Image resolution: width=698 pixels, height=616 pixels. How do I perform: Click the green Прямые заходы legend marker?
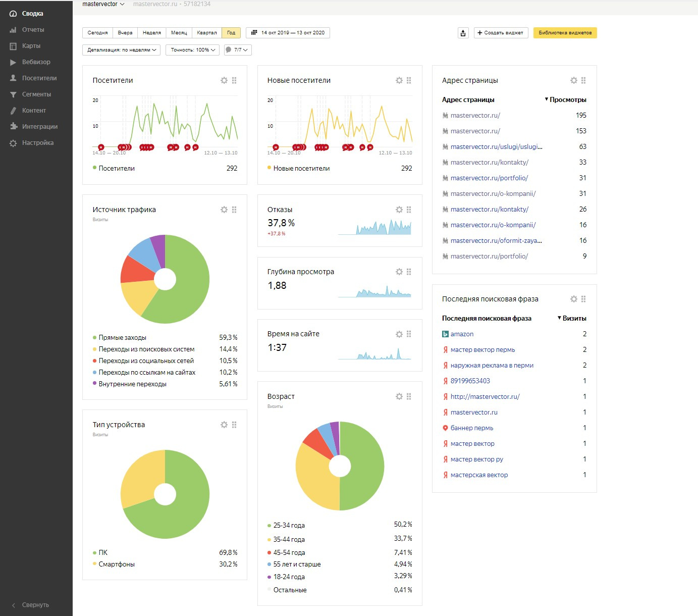pyautogui.click(x=94, y=337)
